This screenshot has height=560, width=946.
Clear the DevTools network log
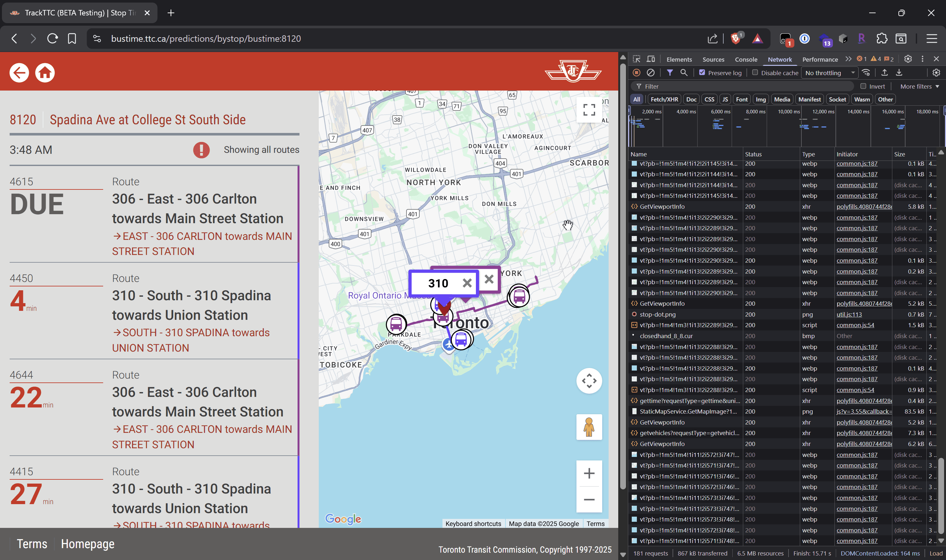(650, 73)
